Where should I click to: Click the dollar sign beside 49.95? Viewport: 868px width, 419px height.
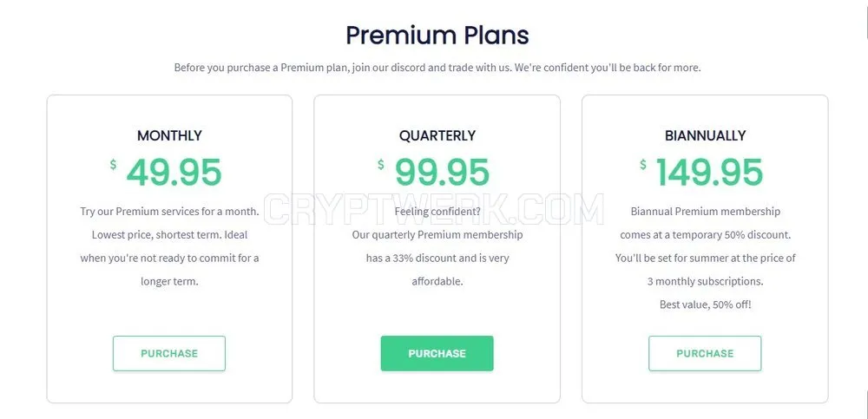(113, 164)
